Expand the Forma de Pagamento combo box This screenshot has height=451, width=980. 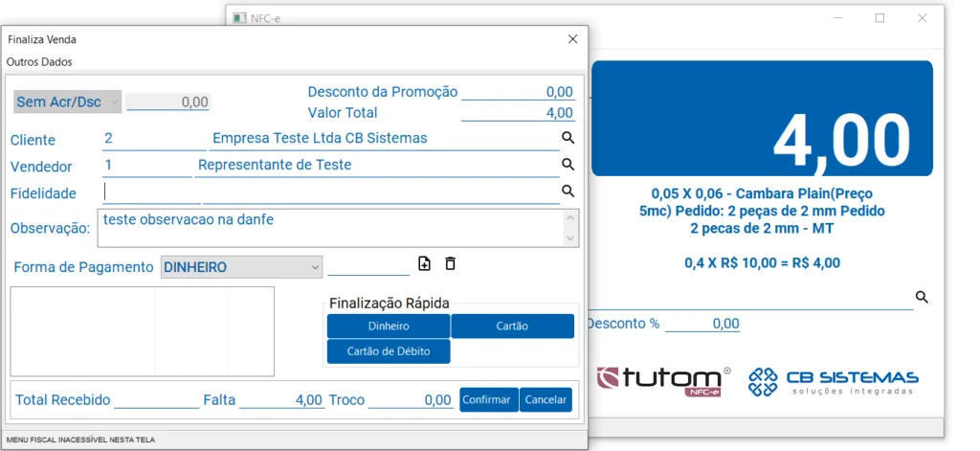241,267
